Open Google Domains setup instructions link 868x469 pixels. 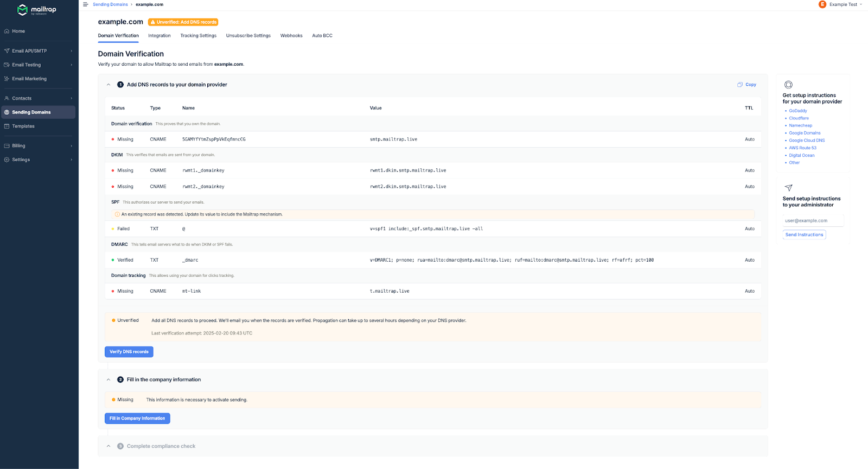(805, 133)
